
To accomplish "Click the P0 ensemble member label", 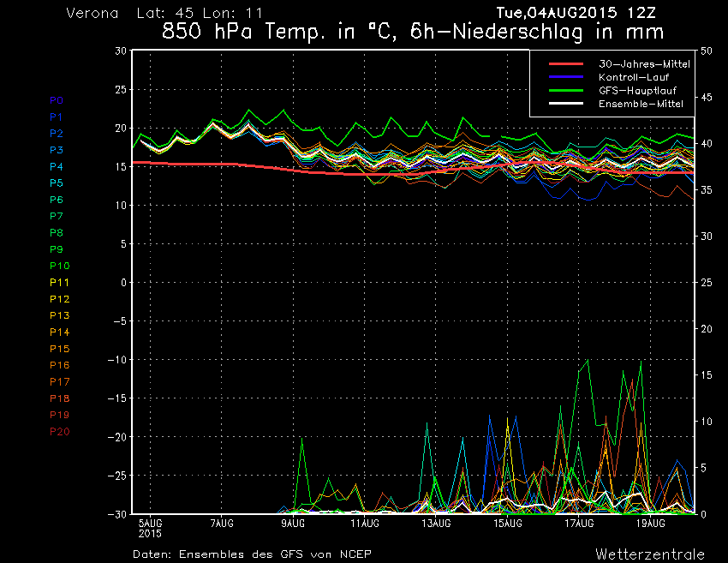I will tap(57, 100).
